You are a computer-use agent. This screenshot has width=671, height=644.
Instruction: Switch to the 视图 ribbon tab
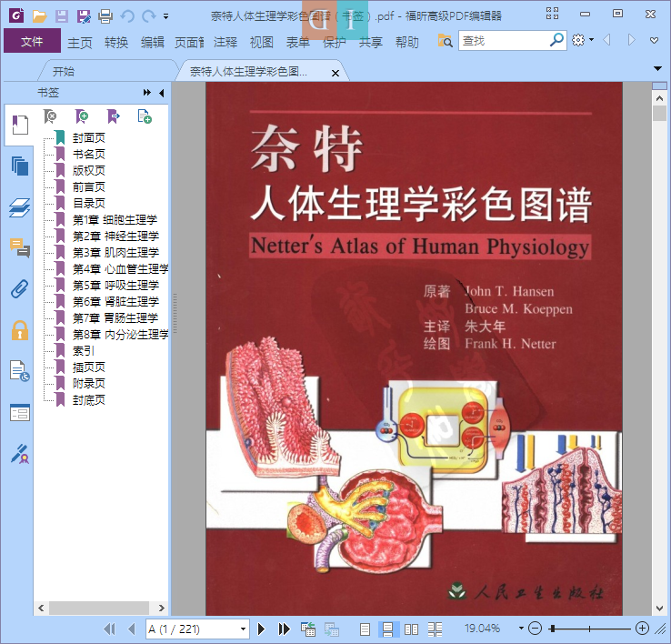tap(262, 43)
